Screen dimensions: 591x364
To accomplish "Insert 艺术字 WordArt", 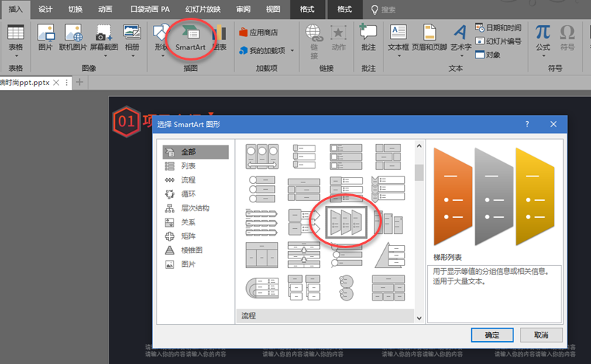I will point(460,38).
